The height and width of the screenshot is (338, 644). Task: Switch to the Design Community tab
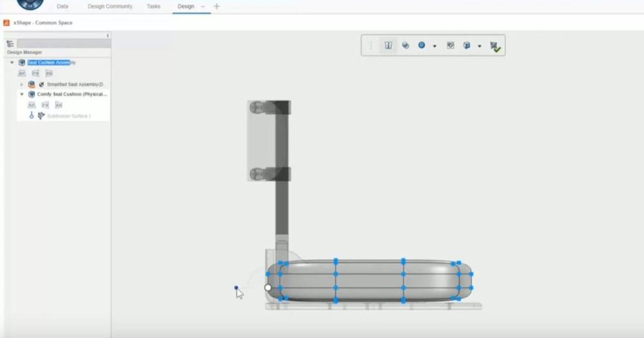(x=110, y=6)
